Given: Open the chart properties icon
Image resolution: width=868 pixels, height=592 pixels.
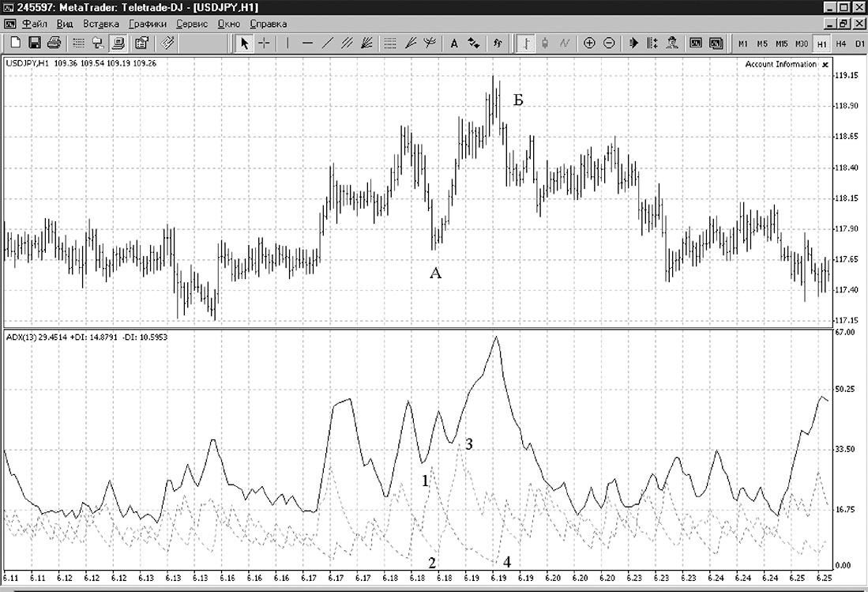Looking at the screenshot, I should 141,43.
